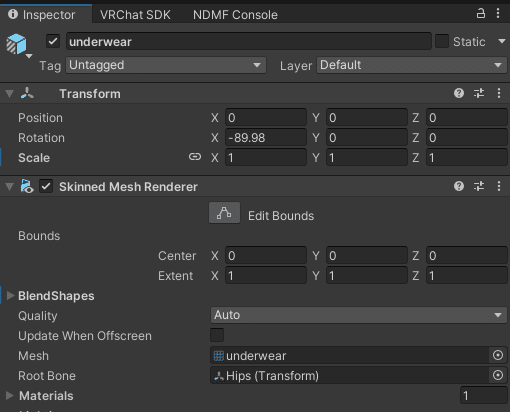Click the Transform component icon

click(27, 93)
